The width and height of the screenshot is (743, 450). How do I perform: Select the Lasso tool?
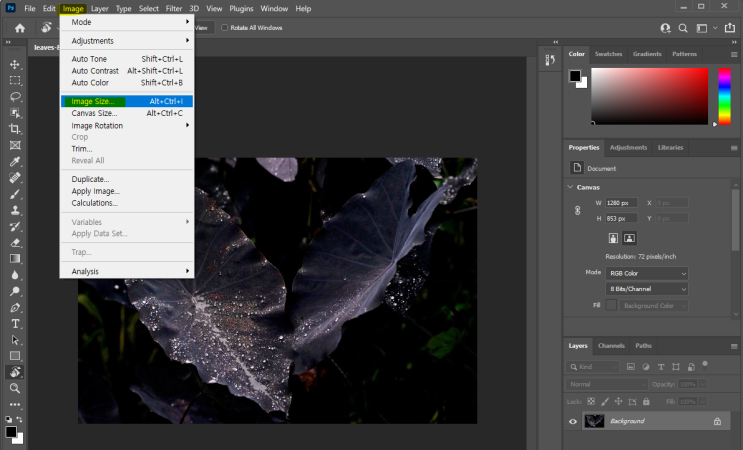tap(15, 97)
